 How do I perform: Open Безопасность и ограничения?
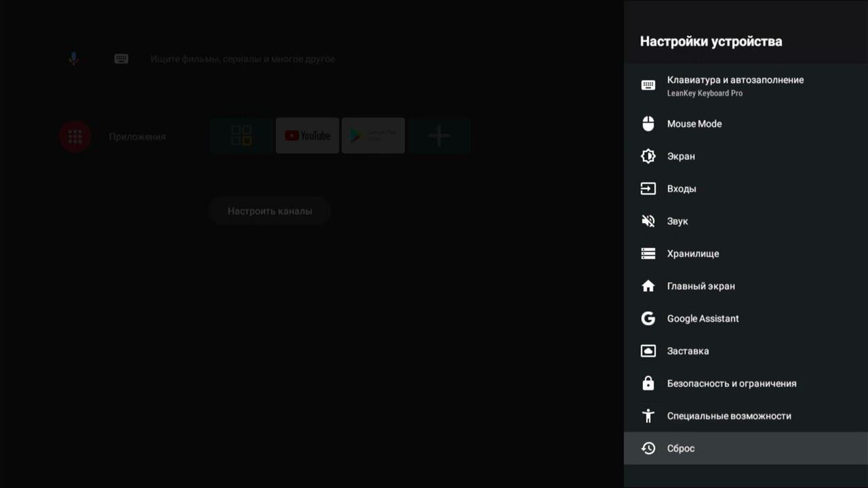tap(746, 383)
